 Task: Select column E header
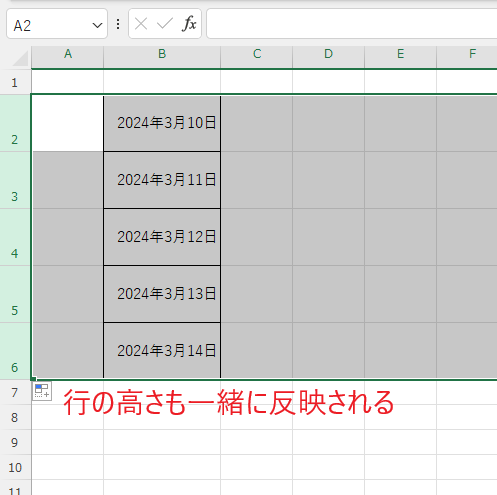point(401,57)
